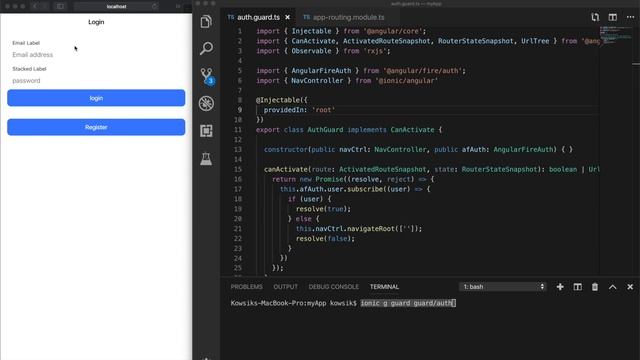Open Source Control with the 3 badge
Screen dimensions: 640x360
coord(207,76)
